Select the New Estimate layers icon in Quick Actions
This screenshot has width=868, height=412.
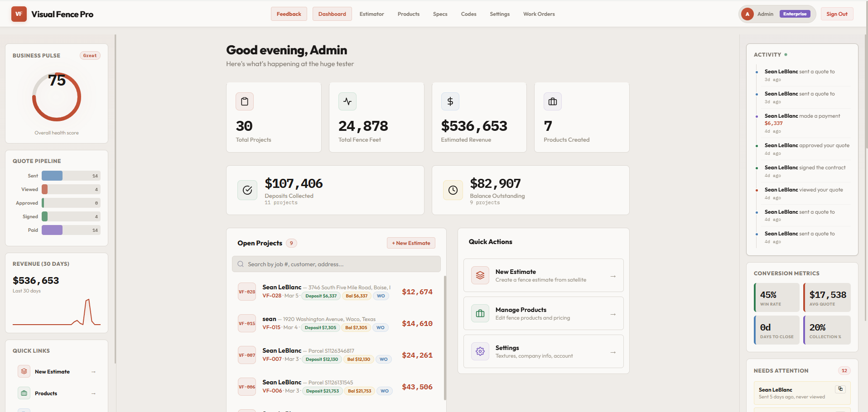pyautogui.click(x=480, y=275)
